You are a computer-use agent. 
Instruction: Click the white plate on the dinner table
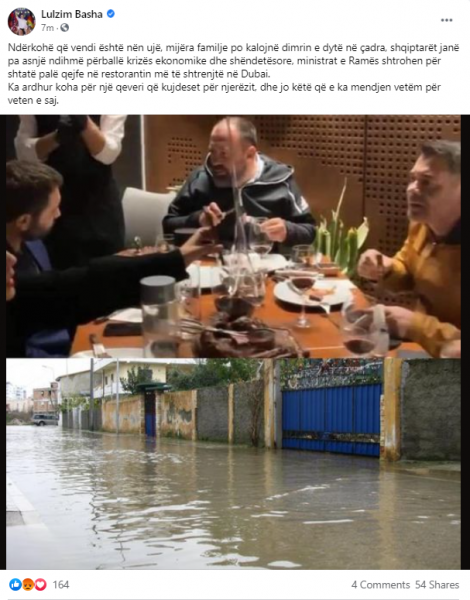click(x=312, y=292)
